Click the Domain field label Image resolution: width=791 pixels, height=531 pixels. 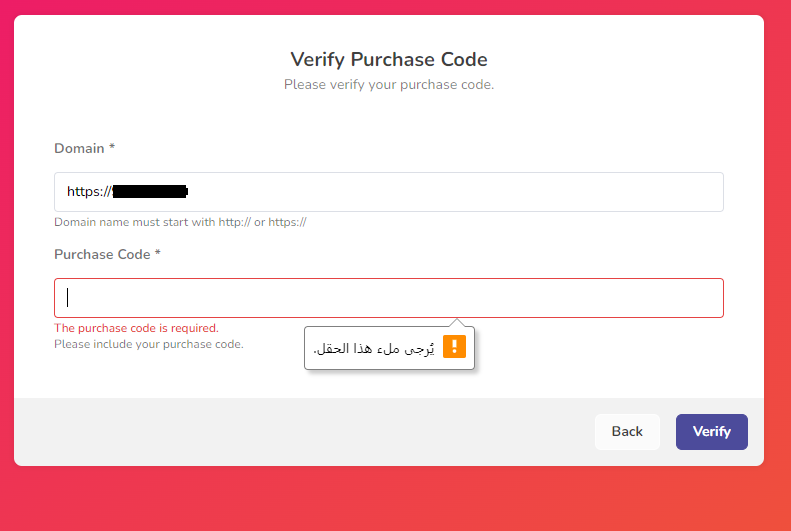[79, 148]
